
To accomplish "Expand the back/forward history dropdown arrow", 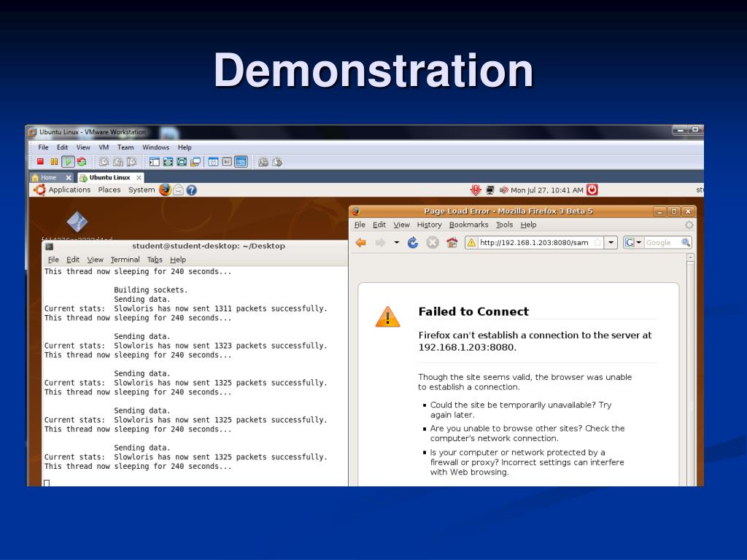I will [396, 243].
